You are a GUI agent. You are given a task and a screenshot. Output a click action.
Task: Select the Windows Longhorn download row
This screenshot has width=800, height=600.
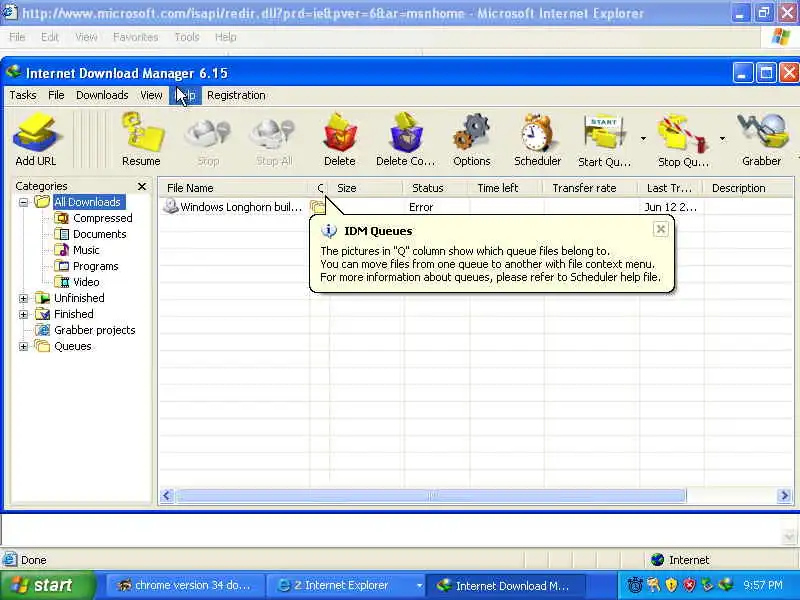point(476,207)
